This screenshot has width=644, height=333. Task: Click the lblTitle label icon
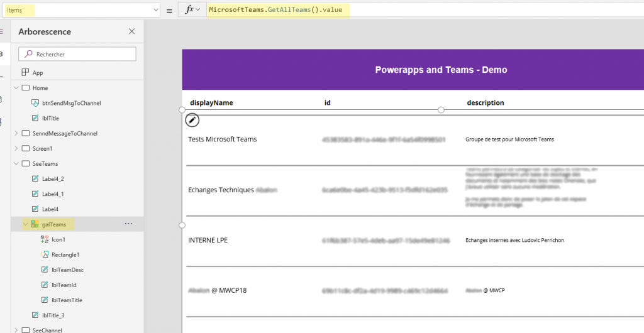coord(35,118)
